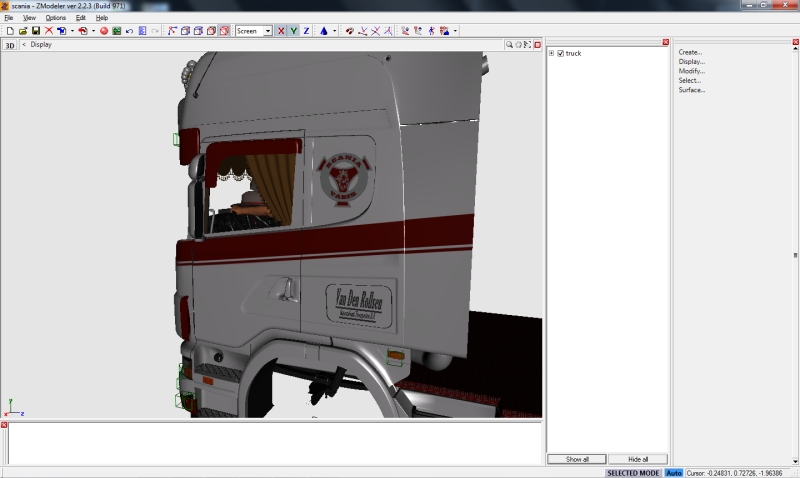Screen dimensions: 800x478
Task: Click the Undo arrow icon
Action: point(129,31)
